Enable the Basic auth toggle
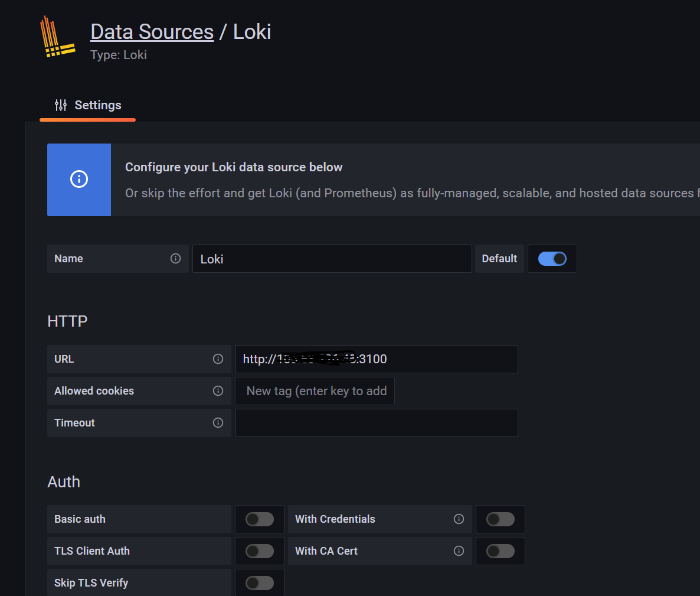 [x=260, y=519]
